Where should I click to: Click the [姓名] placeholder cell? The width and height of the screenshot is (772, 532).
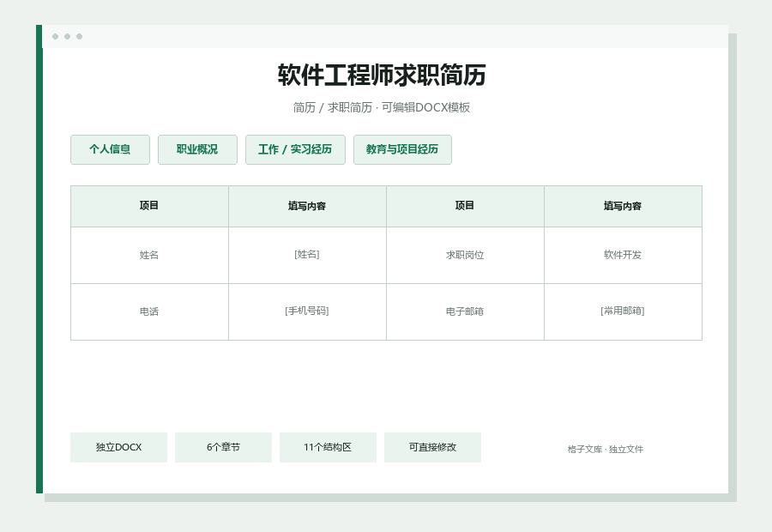(307, 255)
